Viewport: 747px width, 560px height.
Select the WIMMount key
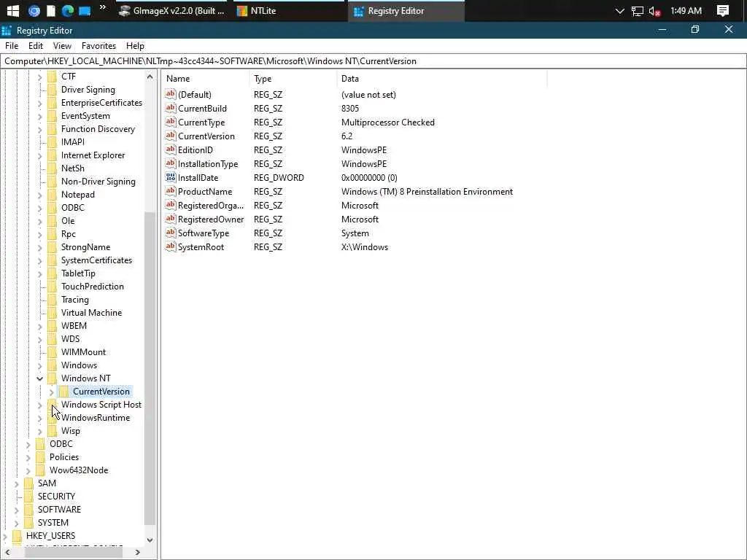click(83, 352)
